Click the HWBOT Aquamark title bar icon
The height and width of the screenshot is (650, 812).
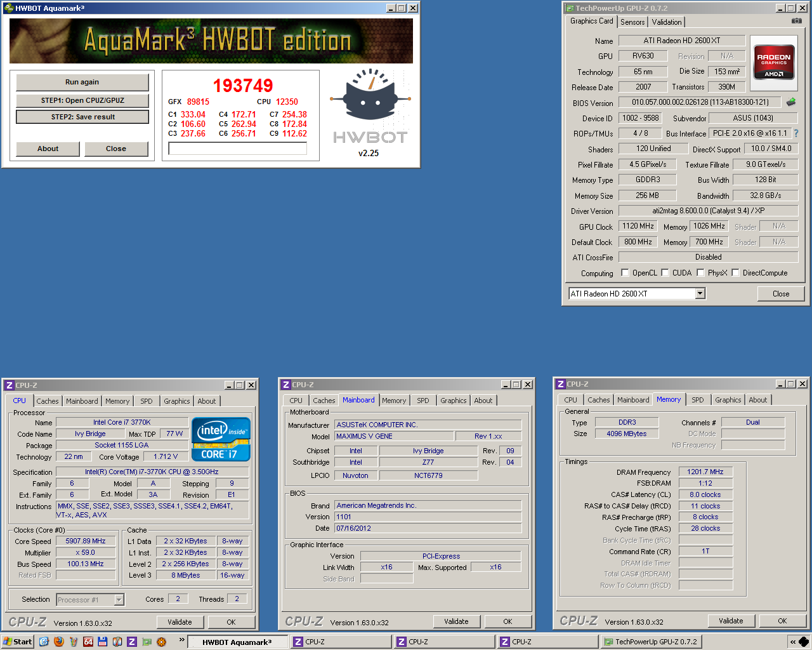[9, 8]
